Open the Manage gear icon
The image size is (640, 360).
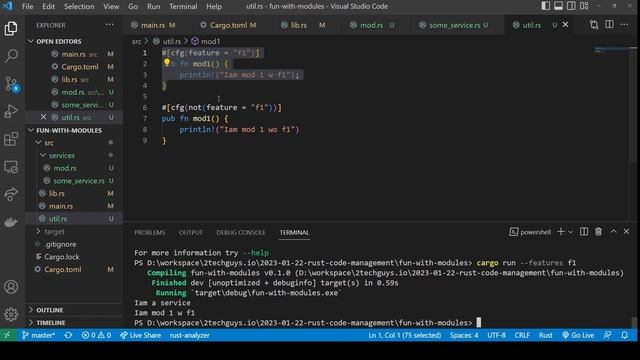pos(11,314)
